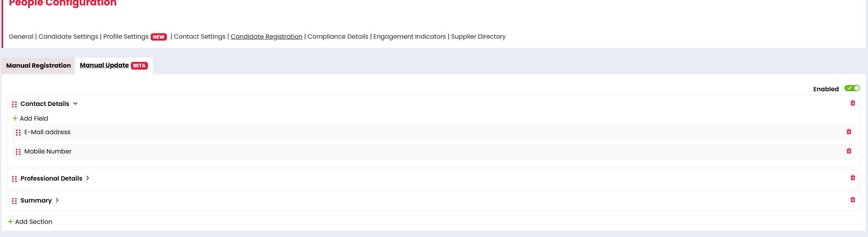Delete the Summary section
Screen dimensions: 868x237
(853, 200)
